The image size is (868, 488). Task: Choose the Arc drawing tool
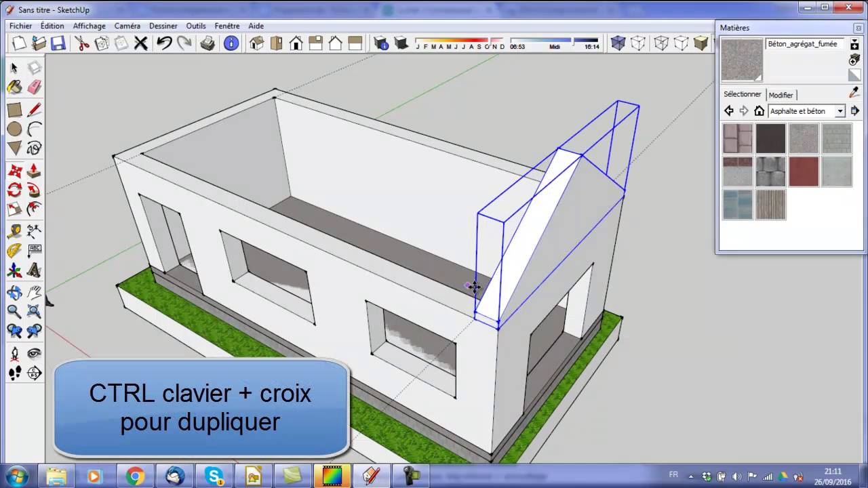[34, 129]
